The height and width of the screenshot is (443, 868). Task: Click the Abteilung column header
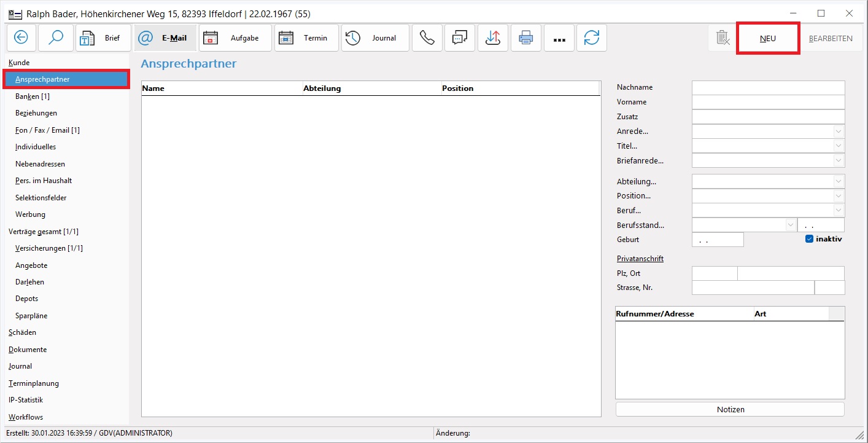pyautogui.click(x=322, y=88)
